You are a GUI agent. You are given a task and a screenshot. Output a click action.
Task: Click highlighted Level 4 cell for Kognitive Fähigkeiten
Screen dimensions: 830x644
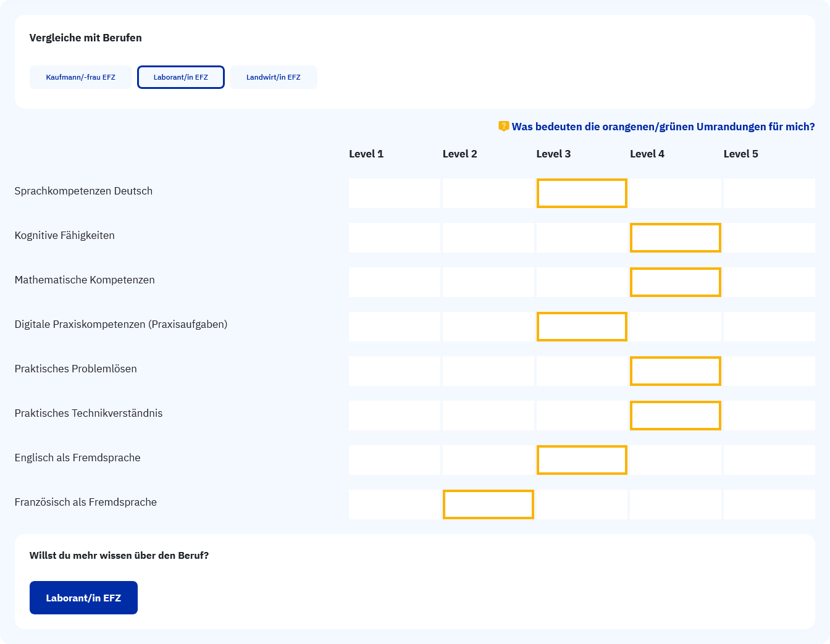(x=676, y=238)
